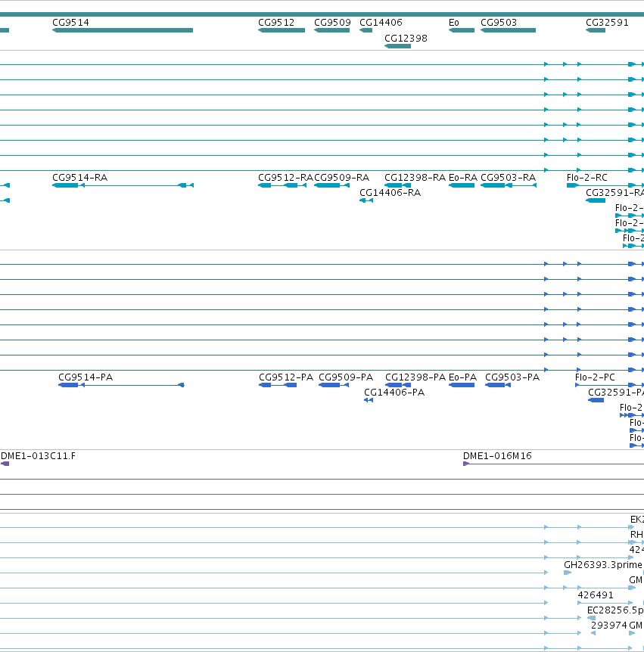Select the CG9512 gene label
Image resolution: width=644 pixels, height=652 pixels.
[x=276, y=23]
